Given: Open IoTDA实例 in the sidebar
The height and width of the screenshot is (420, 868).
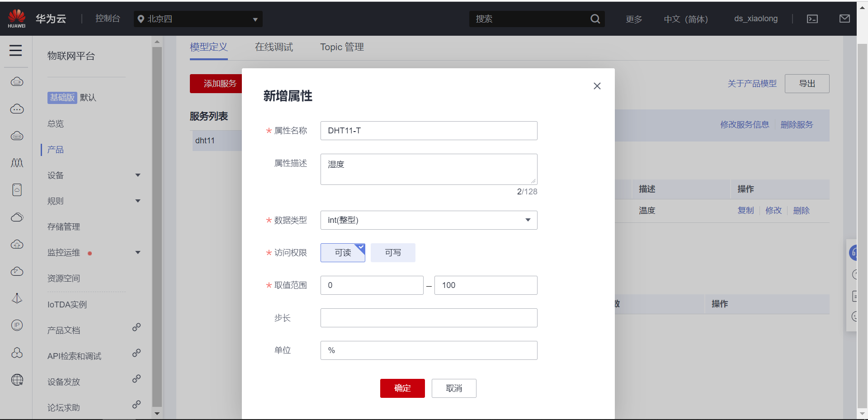Looking at the screenshot, I should coord(67,305).
